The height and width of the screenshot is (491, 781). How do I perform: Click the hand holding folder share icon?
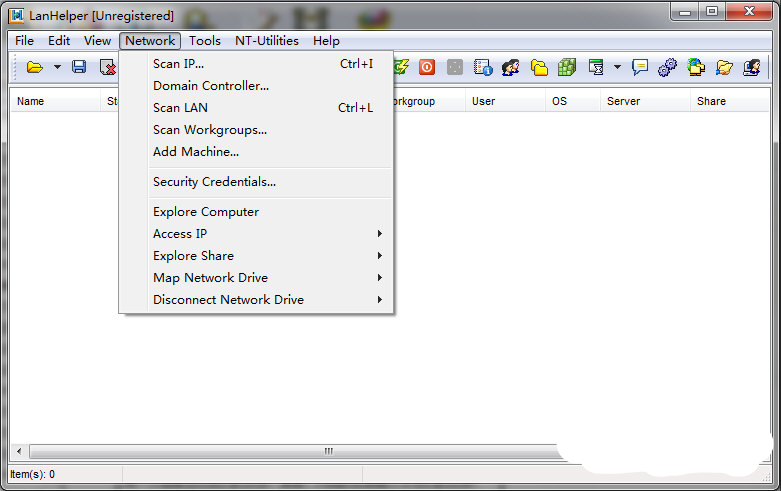point(724,67)
